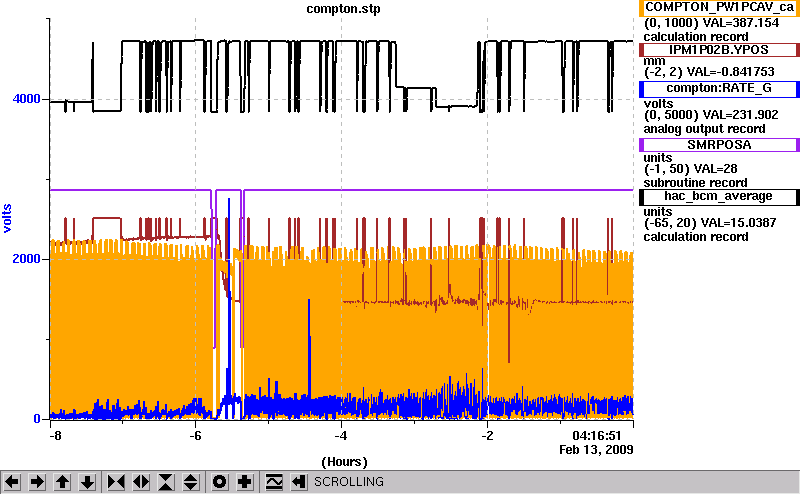
Task: Click the wave graph refresh icon
Action: (x=274, y=482)
